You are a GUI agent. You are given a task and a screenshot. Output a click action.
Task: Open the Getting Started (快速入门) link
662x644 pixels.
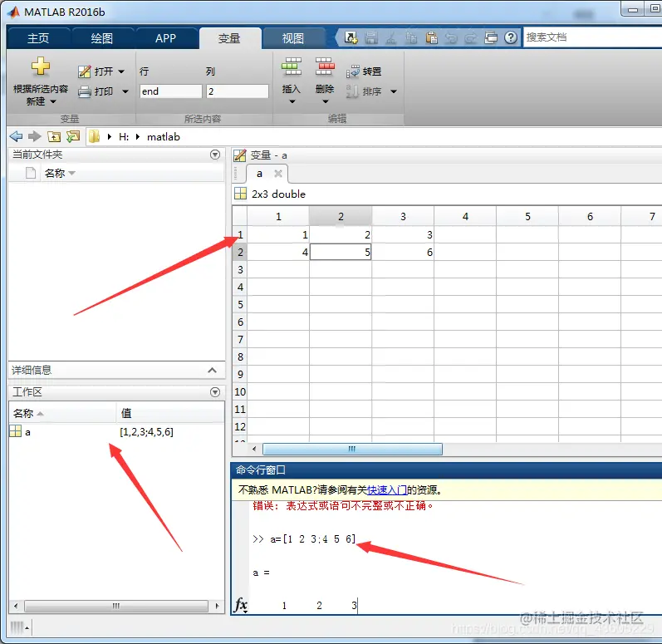pos(387,490)
